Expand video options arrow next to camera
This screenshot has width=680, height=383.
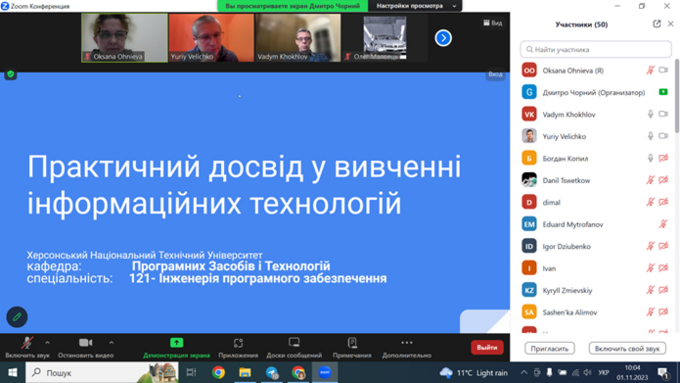(x=111, y=343)
